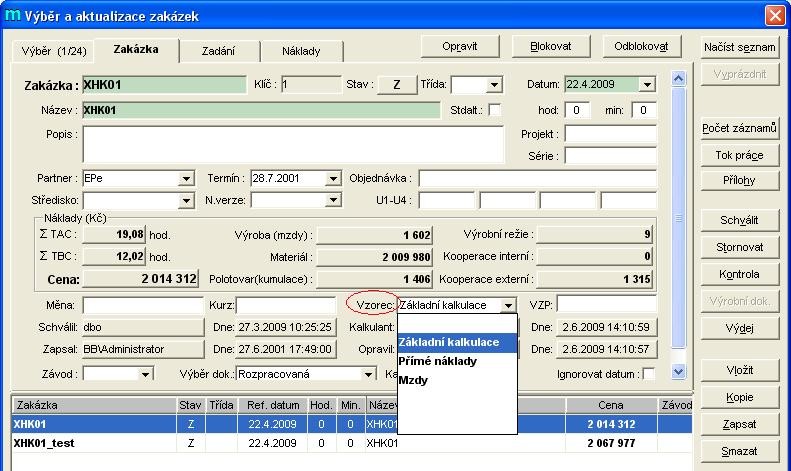Click the Opravit button
The height and width of the screenshot is (471, 791).
pyautogui.click(x=460, y=46)
